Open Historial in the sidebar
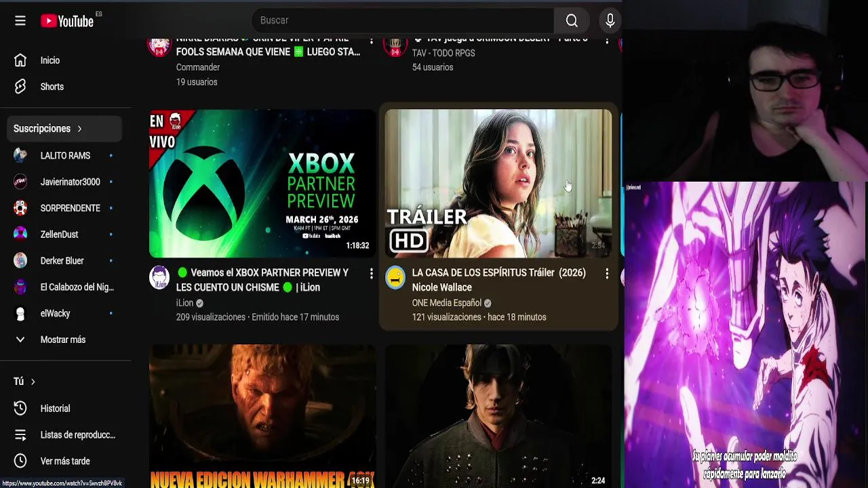This screenshot has width=868, height=488. pyautogui.click(x=64, y=409)
